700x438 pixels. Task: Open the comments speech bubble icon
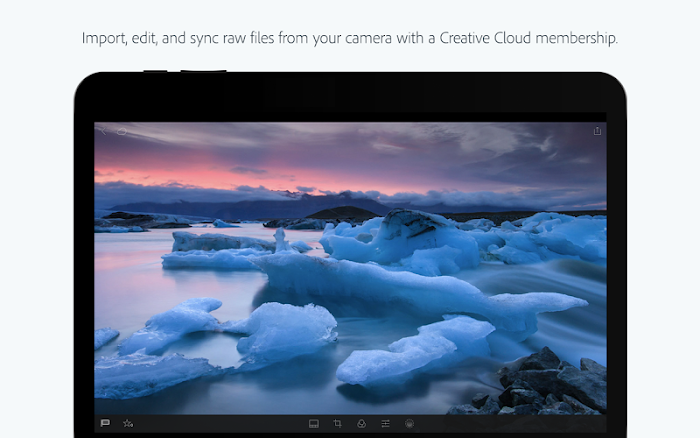tap(105, 423)
